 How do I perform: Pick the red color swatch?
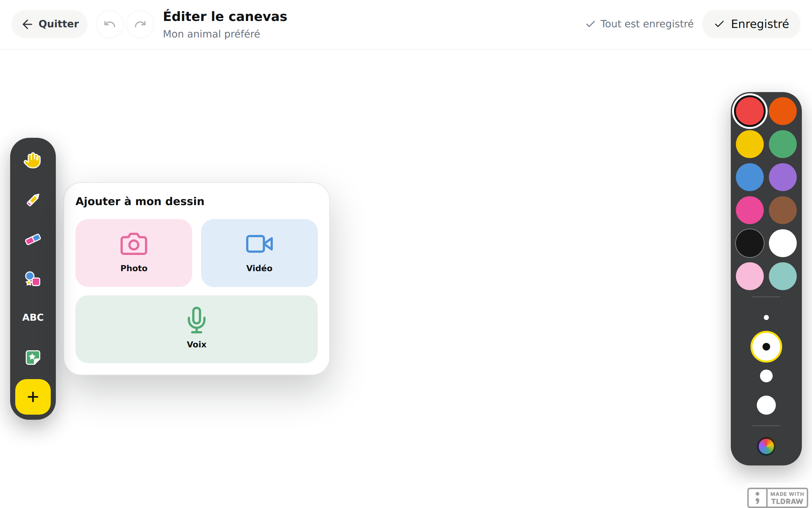[750, 111]
